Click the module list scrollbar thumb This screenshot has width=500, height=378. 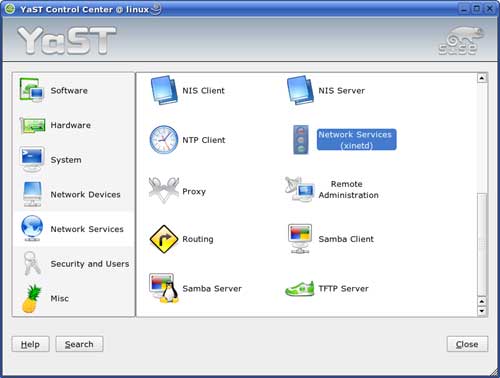pos(482,244)
